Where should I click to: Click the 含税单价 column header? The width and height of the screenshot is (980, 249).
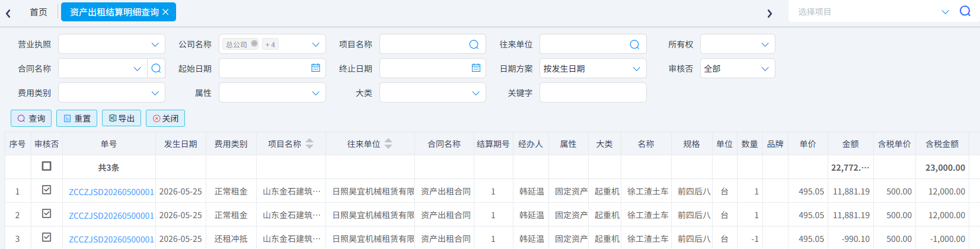[x=895, y=143]
